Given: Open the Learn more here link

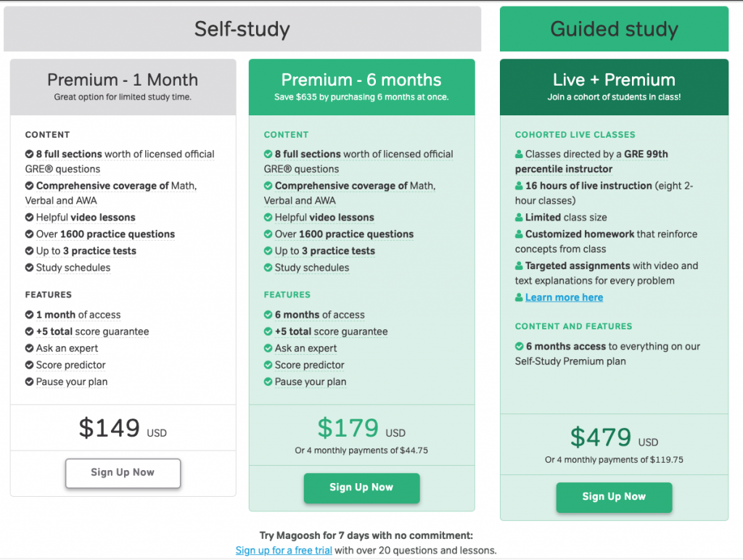Looking at the screenshot, I should point(564,297).
